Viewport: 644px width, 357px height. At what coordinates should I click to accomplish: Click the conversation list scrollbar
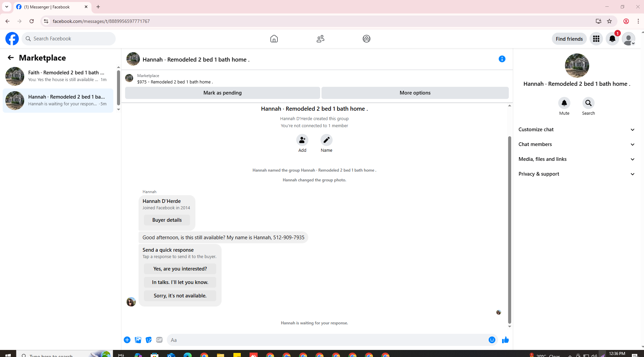[x=118, y=87]
